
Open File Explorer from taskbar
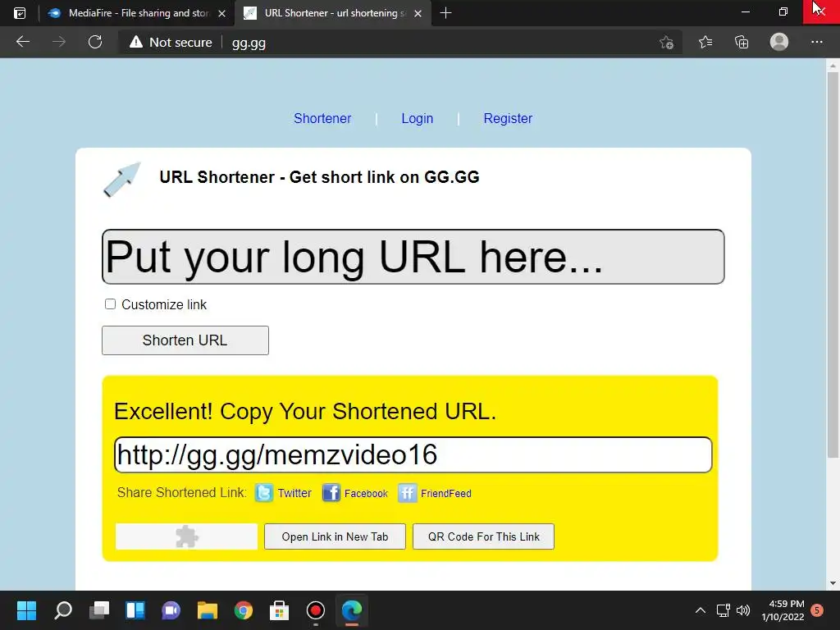pos(208,610)
